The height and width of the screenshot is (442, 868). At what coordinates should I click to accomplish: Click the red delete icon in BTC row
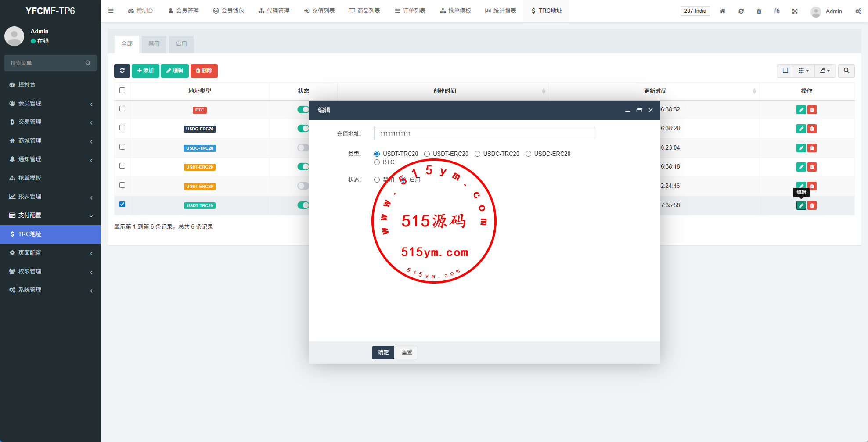(x=812, y=110)
